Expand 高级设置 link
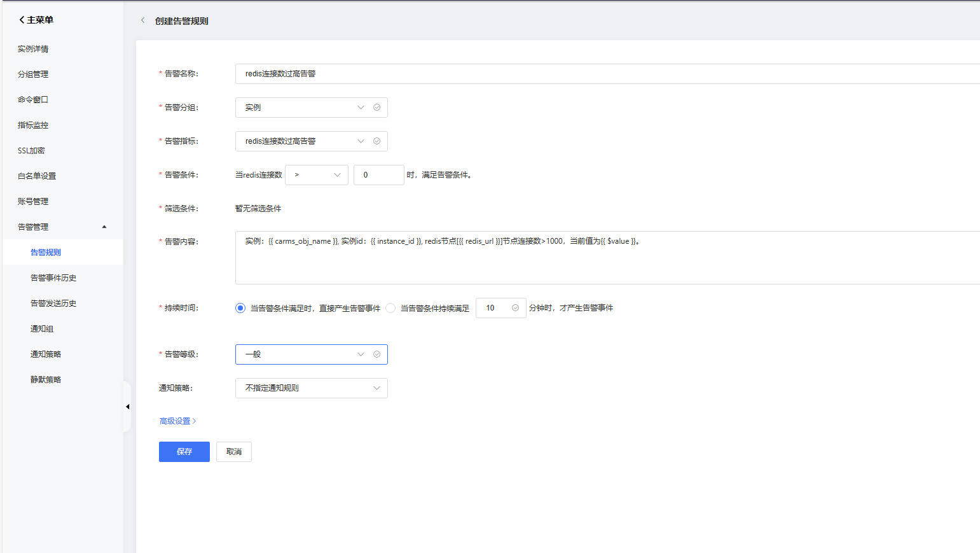The image size is (980, 553). tap(177, 421)
